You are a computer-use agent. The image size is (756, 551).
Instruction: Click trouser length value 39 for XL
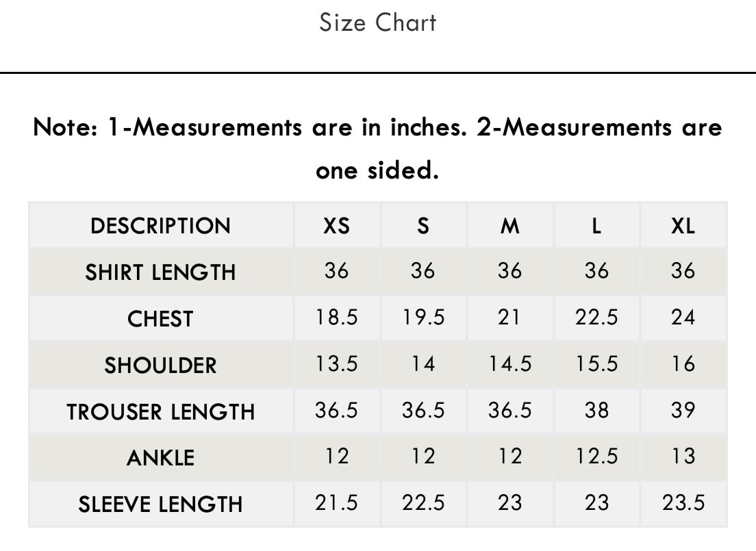coord(683,410)
